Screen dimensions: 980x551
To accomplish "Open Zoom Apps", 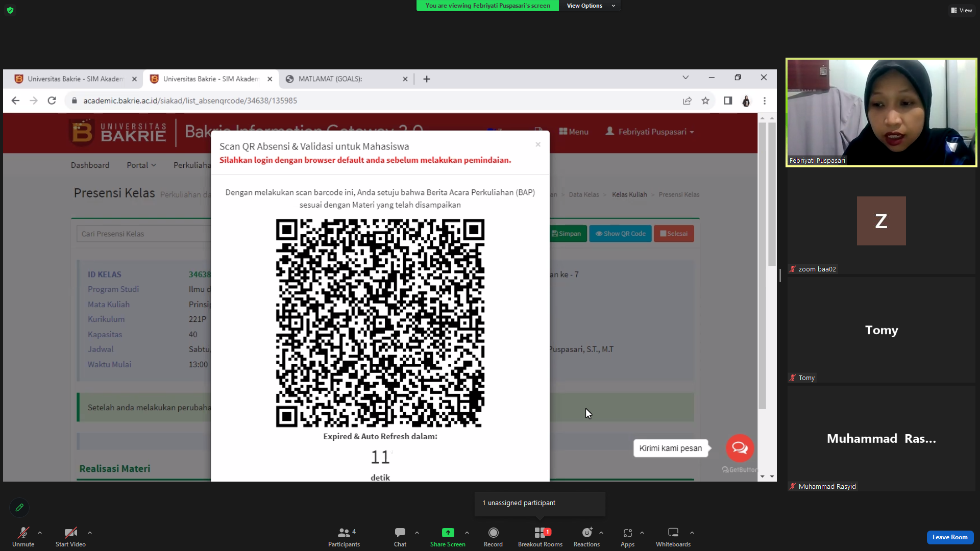I will 627,537.
